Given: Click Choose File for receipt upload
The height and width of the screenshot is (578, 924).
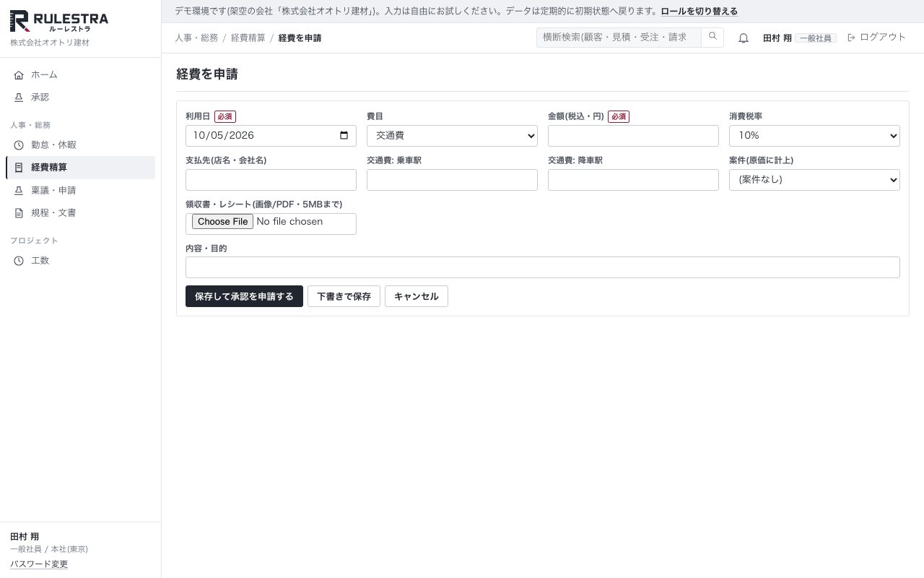Looking at the screenshot, I should [x=222, y=222].
